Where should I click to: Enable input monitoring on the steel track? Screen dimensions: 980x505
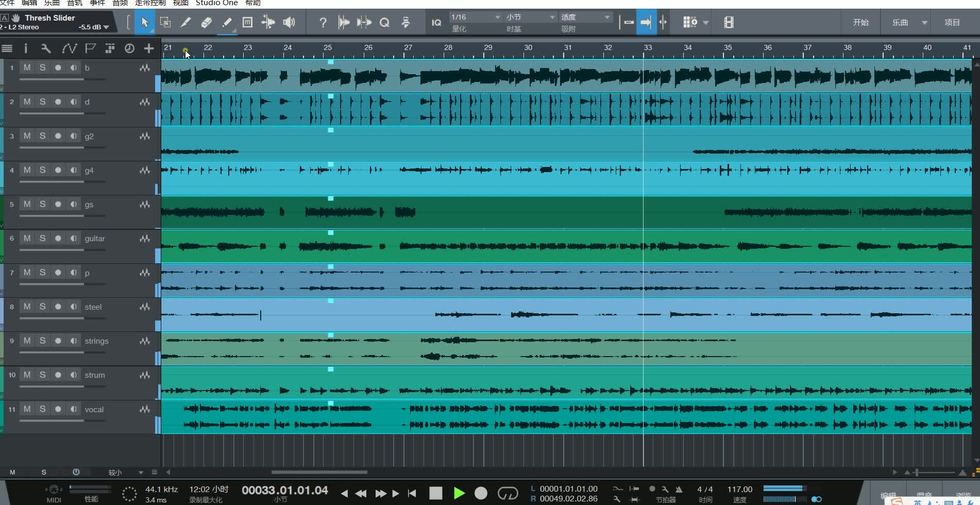(x=74, y=307)
